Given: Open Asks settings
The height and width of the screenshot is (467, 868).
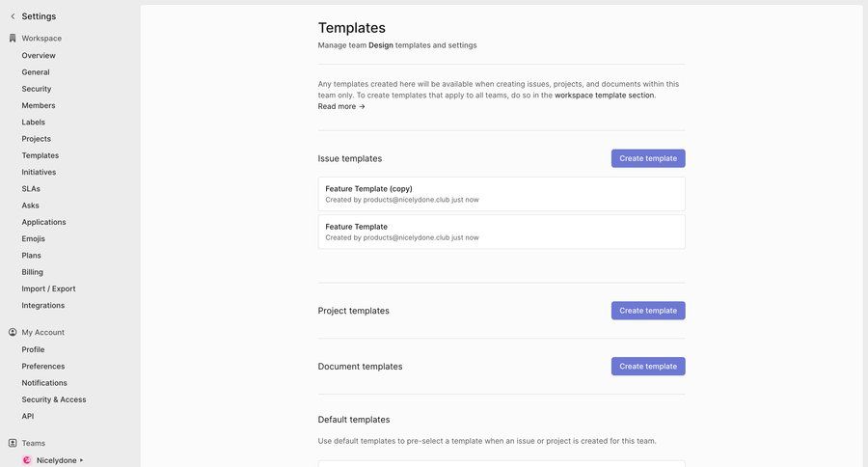Looking at the screenshot, I should [x=31, y=205].
